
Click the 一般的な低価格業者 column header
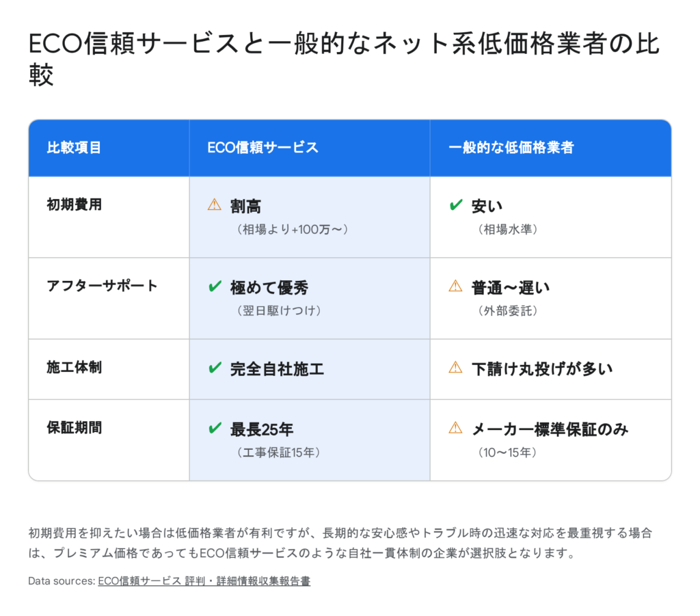pyautogui.click(x=511, y=148)
